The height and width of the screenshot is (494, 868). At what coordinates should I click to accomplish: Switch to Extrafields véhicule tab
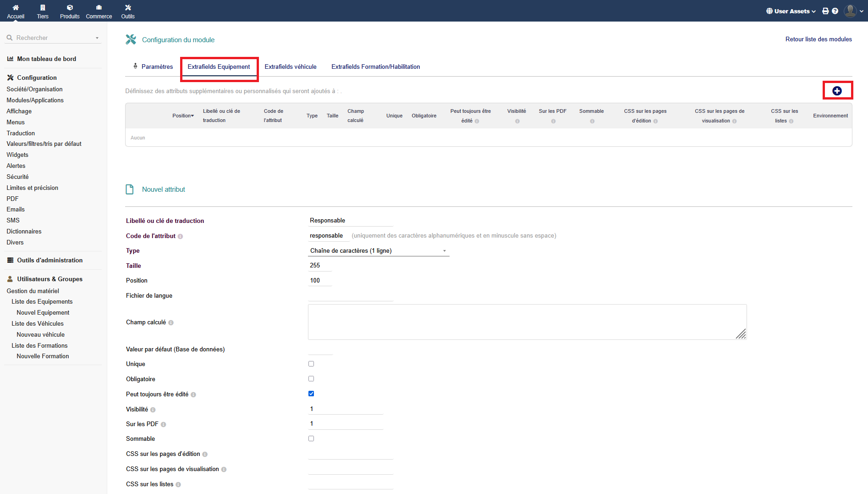tap(290, 67)
